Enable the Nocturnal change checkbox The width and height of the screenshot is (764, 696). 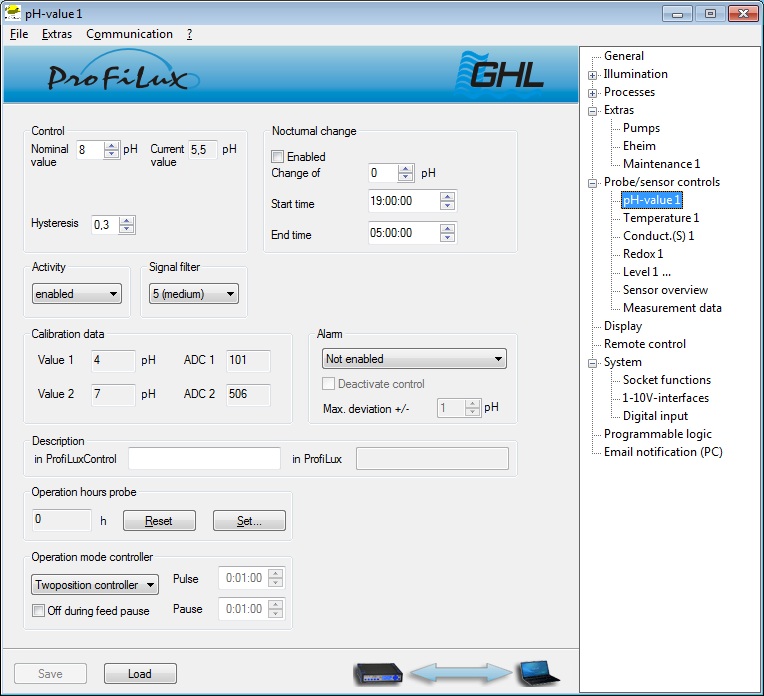tap(278, 157)
